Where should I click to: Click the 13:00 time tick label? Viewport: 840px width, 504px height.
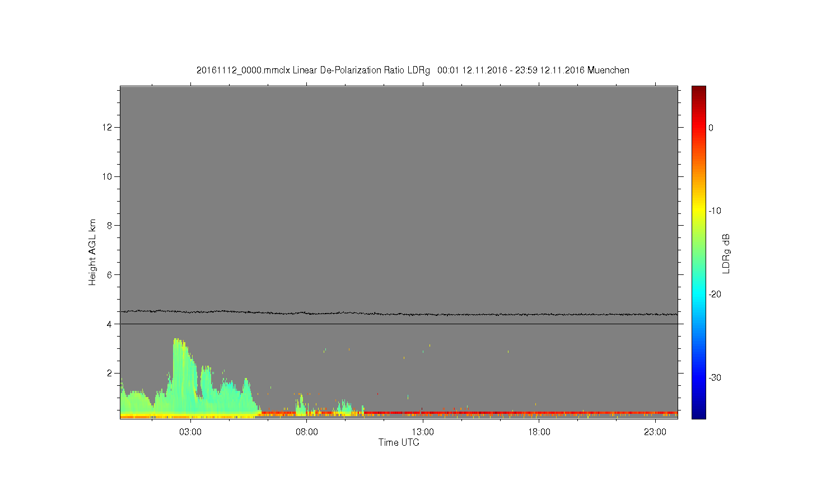(x=423, y=432)
